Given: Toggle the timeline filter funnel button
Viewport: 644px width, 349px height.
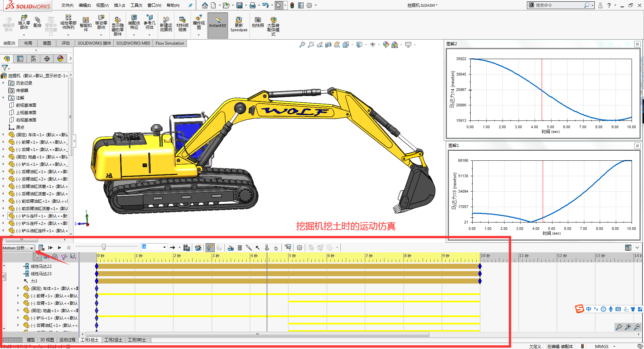Looking at the screenshot, I should (x=37, y=257).
